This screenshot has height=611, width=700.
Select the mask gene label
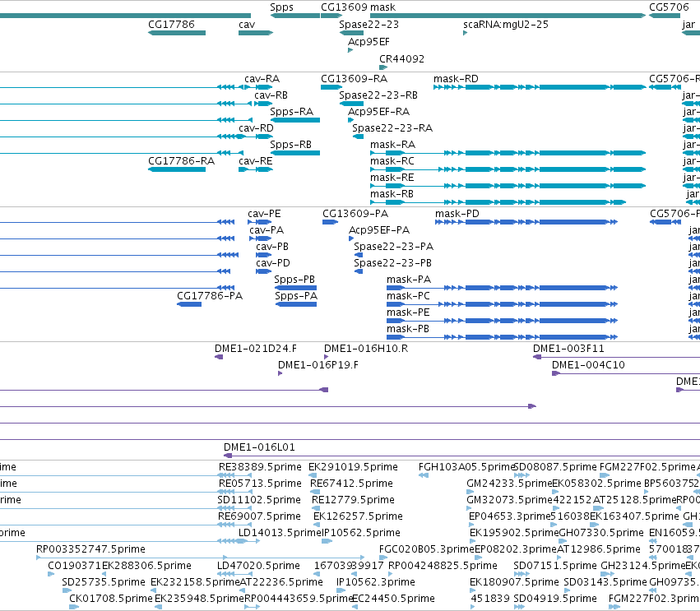tap(383, 7)
